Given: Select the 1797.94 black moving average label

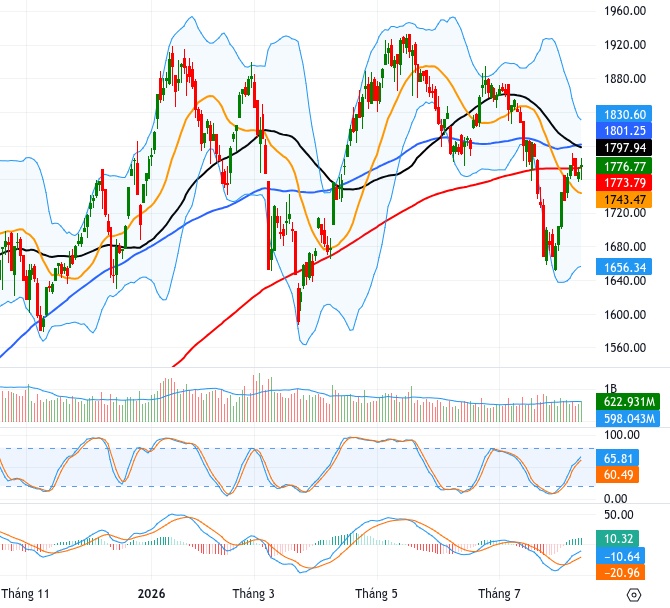Looking at the screenshot, I should [x=624, y=148].
